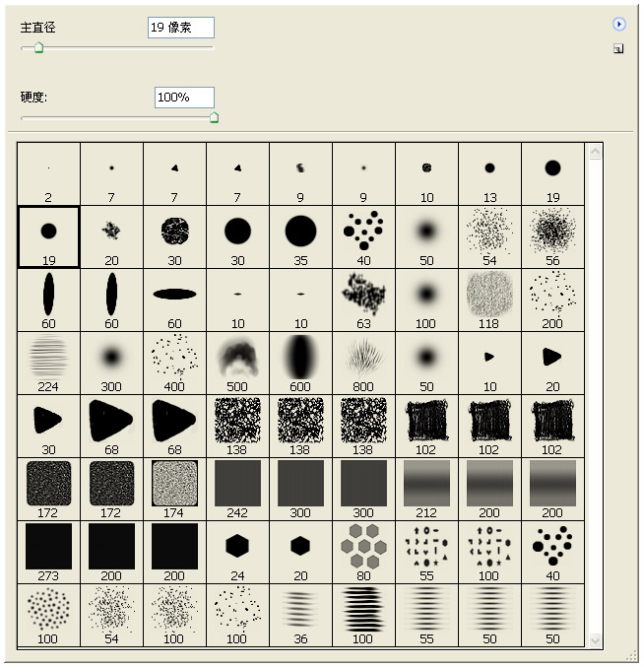Click the brush list scroll down arrow
Image resolution: width=644 pixels, height=668 pixels.
point(595,639)
